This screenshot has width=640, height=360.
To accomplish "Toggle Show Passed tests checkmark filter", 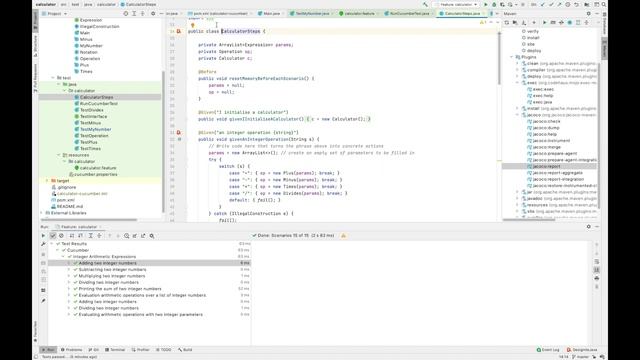I will click(53, 236).
